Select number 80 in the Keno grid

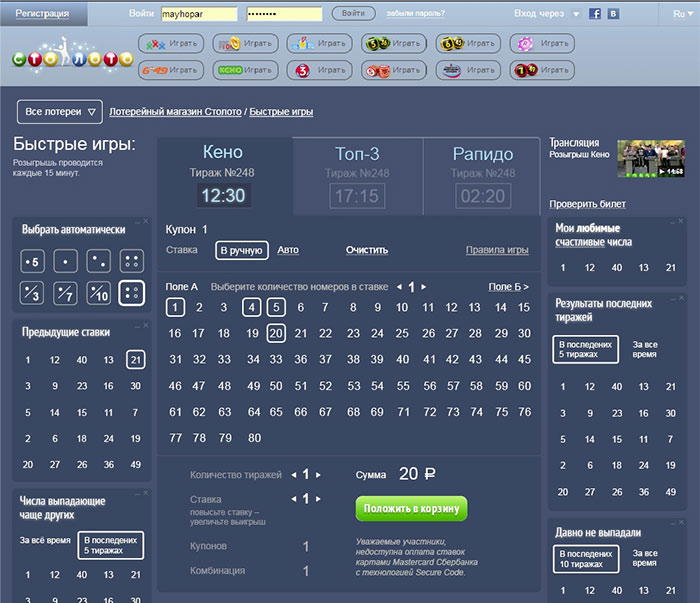tap(253, 437)
